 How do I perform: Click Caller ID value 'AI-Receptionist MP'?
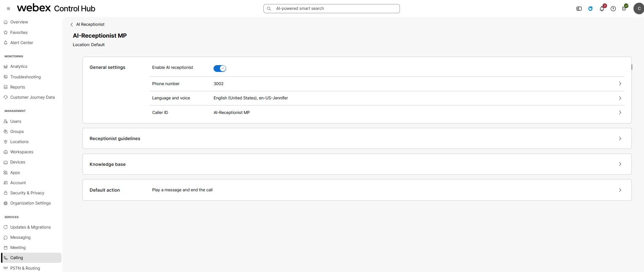tap(232, 113)
